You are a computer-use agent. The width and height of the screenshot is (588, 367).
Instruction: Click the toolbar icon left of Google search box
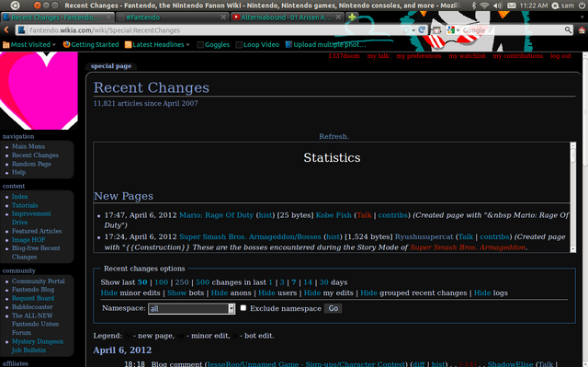pyautogui.click(x=436, y=30)
